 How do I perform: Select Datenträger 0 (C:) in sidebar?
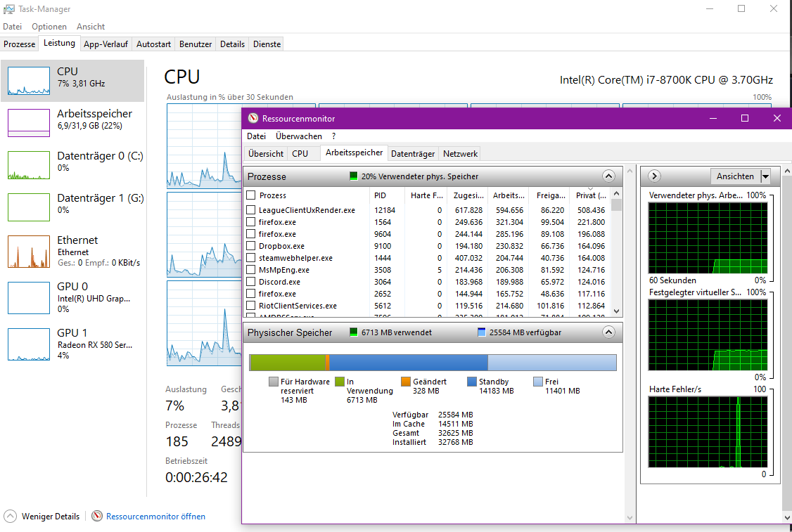pyautogui.click(x=70, y=162)
